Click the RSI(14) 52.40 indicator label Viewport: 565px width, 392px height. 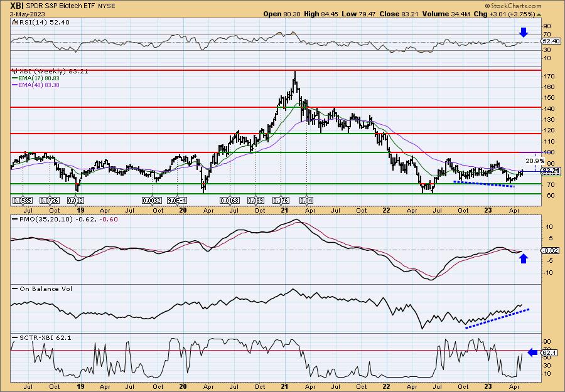click(44, 23)
